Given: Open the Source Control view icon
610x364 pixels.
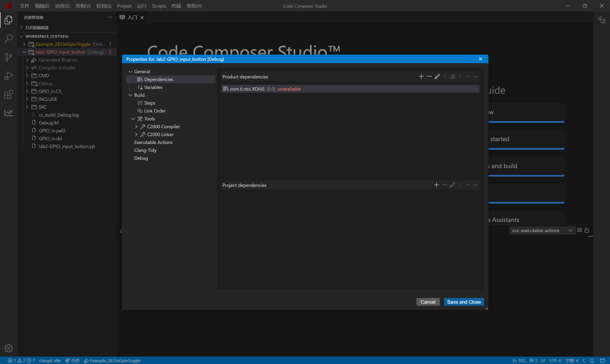Looking at the screenshot, I should 9,57.
